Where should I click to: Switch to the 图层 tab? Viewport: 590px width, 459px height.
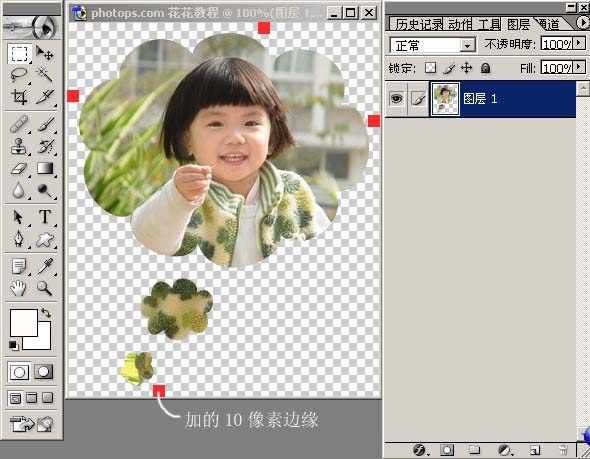[518, 24]
